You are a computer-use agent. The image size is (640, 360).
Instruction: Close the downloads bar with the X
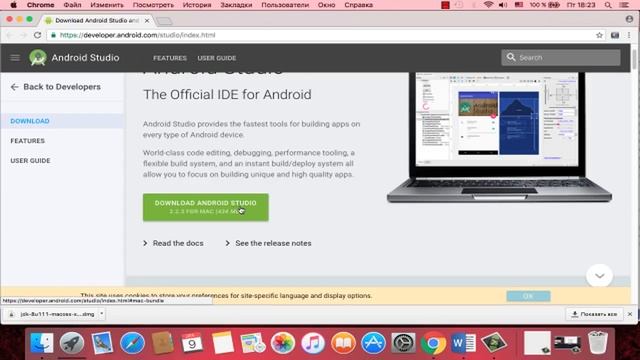click(630, 314)
